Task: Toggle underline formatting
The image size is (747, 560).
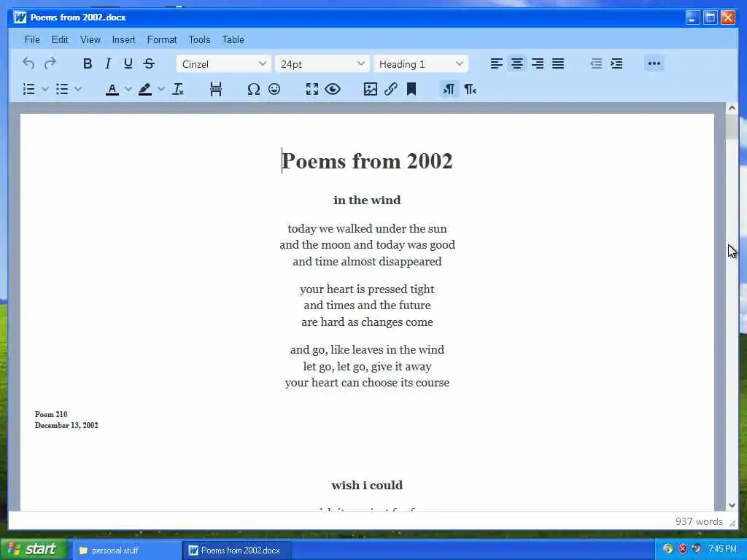Action: [128, 63]
